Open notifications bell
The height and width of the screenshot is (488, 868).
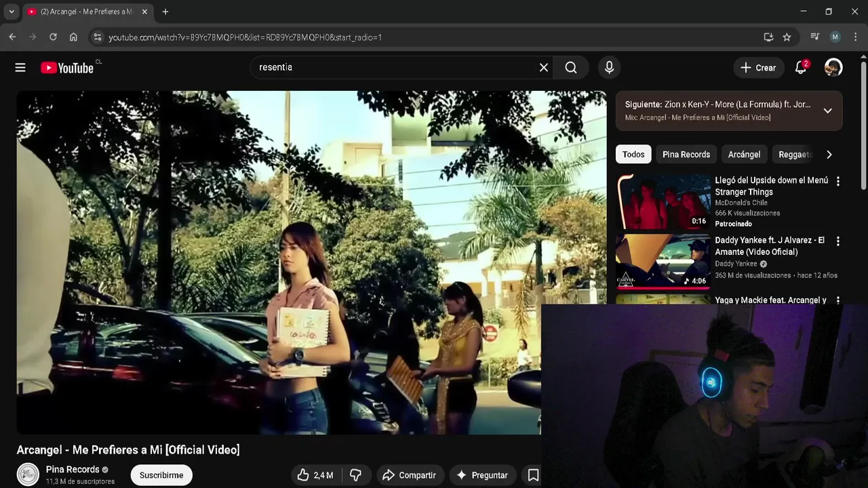pyautogui.click(x=802, y=67)
